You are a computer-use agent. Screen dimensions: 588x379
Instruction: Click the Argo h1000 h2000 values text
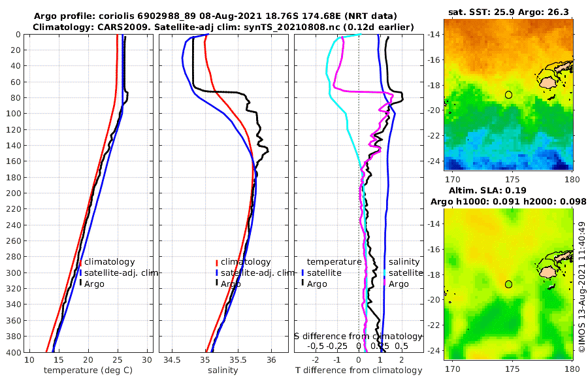tap(508, 201)
